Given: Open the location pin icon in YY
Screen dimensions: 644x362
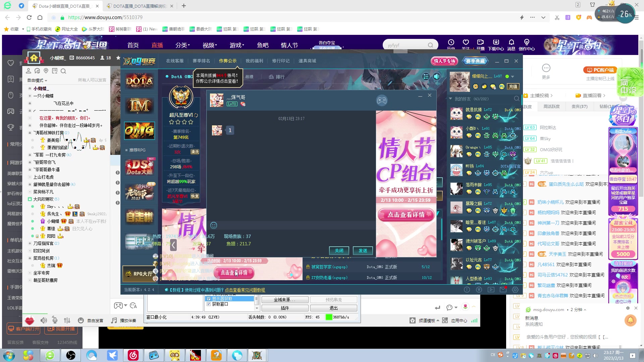Looking at the screenshot, I should (x=46, y=71).
